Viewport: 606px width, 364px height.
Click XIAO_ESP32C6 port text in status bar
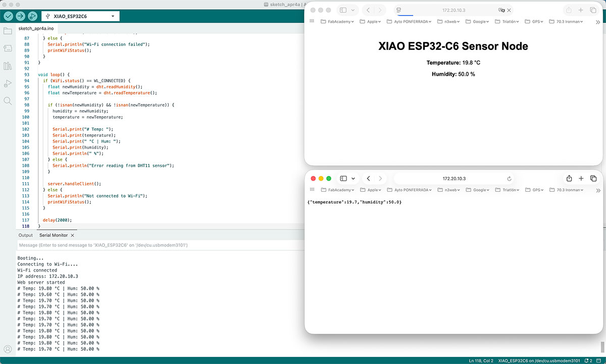click(x=538, y=360)
